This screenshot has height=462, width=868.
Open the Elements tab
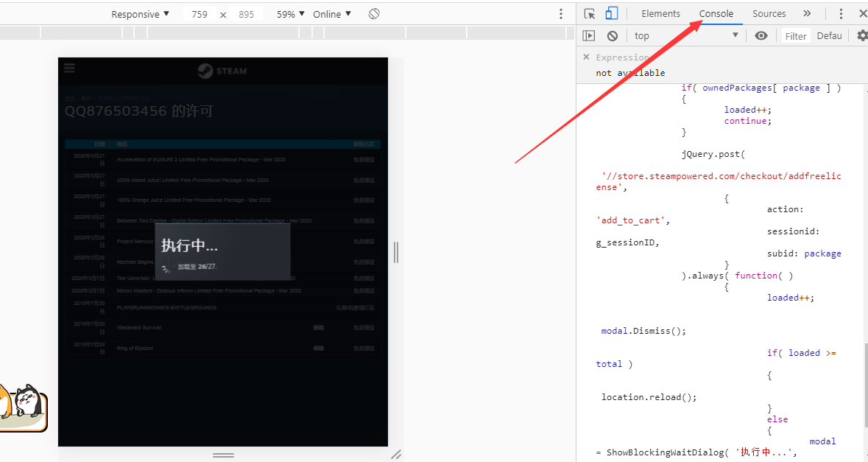(x=660, y=14)
